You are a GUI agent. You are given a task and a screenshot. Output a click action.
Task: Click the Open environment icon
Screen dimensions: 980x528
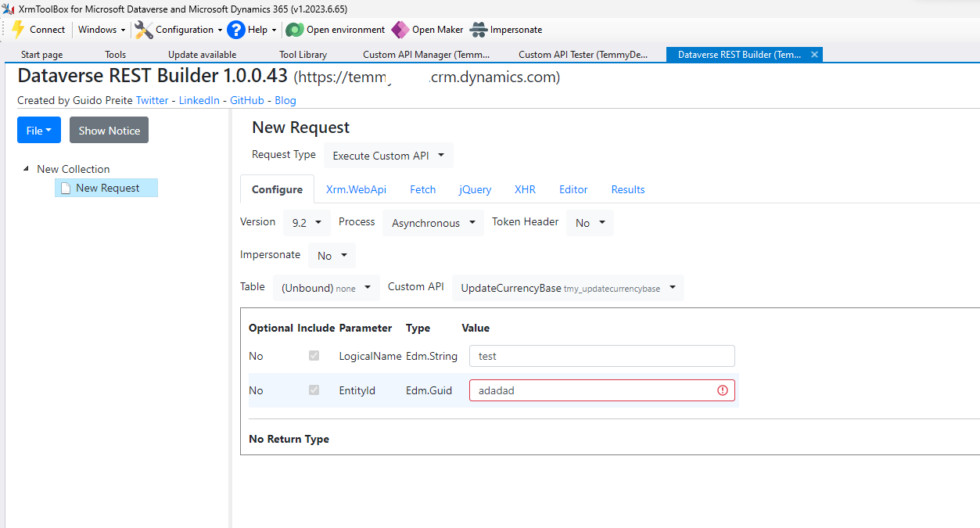295,30
